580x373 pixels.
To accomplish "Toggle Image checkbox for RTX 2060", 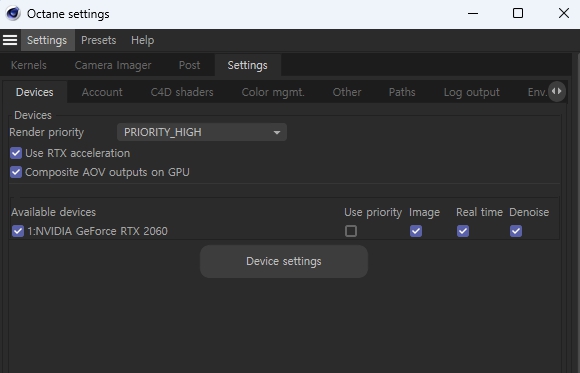I will [416, 231].
